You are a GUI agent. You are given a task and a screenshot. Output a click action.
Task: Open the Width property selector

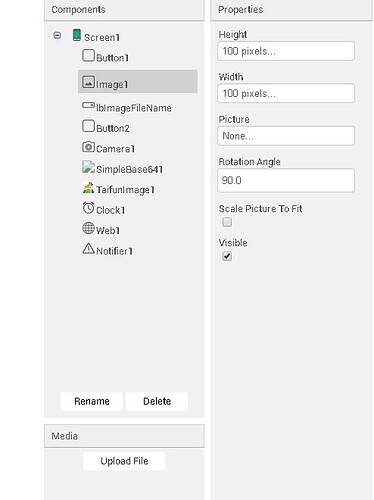click(x=286, y=93)
